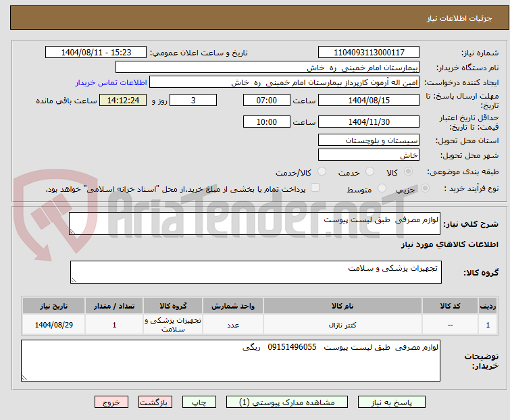The height and width of the screenshot is (420, 510).
Task: Select the خدمت radio button
Action: (x=369, y=172)
